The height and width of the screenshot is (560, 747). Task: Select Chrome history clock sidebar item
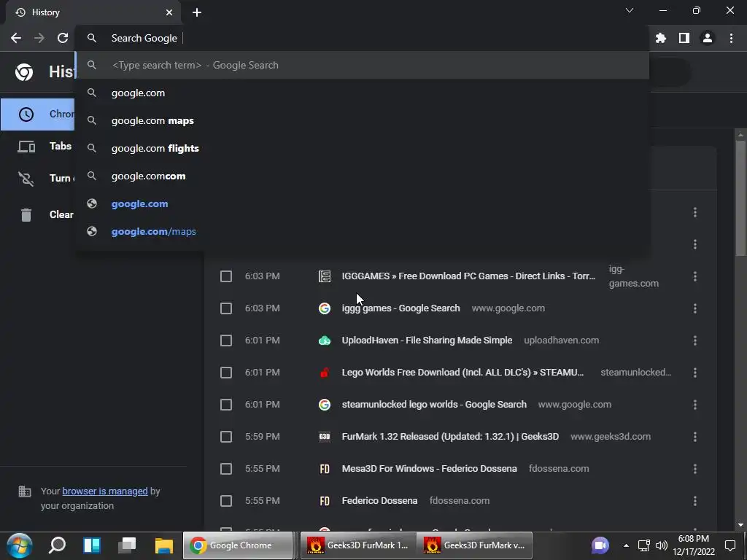pos(26,114)
